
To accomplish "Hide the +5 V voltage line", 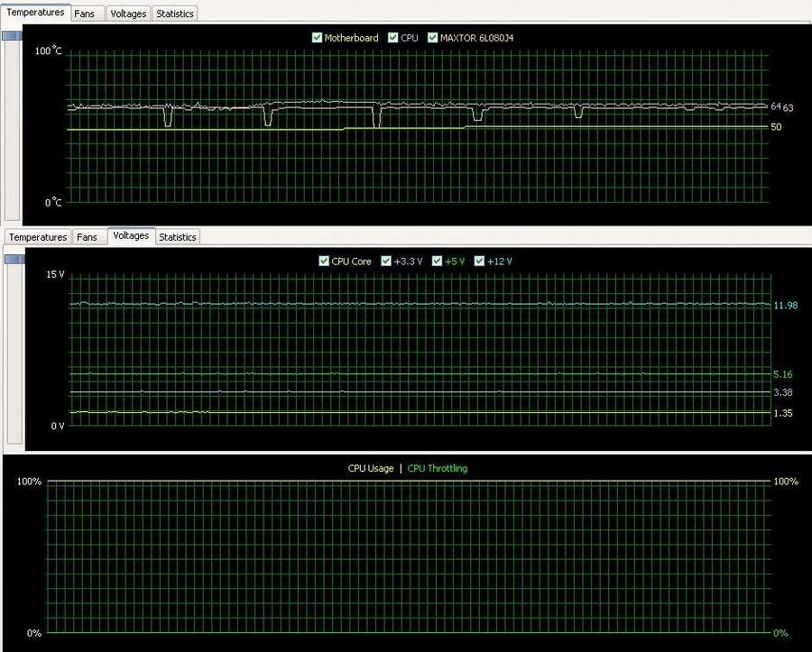I will click(x=438, y=262).
